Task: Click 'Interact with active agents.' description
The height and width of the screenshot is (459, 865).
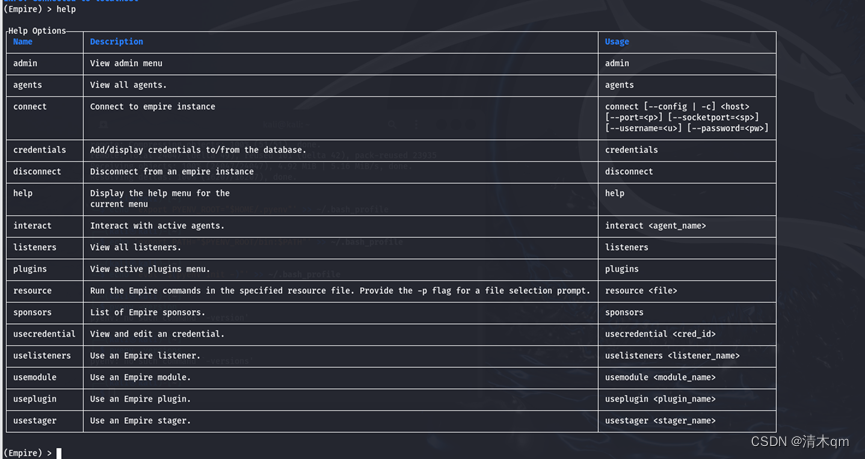Action: click(x=157, y=226)
